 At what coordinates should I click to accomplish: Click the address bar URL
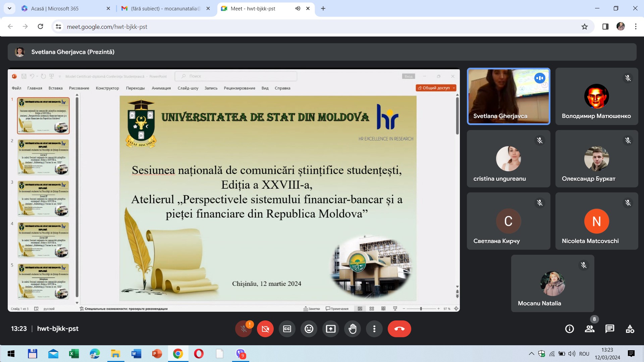pyautogui.click(x=107, y=26)
